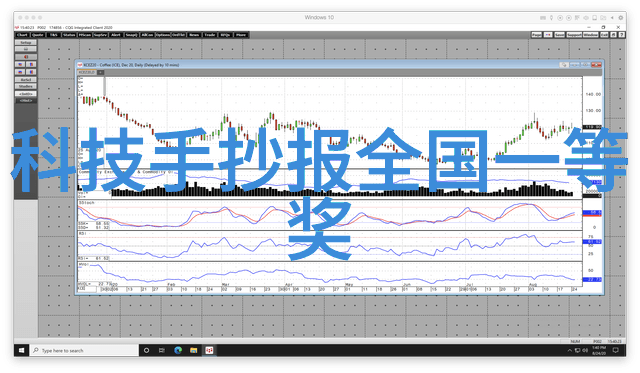Screen dimensions: 640x373
Task: Click the 130.00 price axis label
Action: [x=593, y=111]
